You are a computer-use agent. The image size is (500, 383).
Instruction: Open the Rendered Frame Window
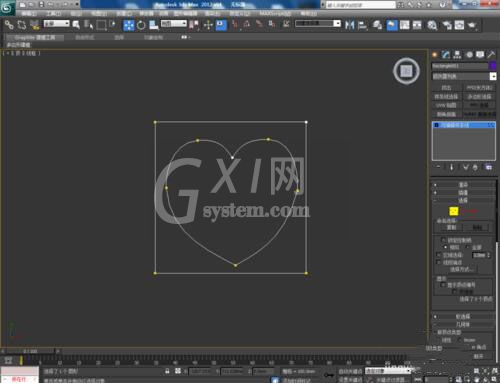tap(459, 25)
